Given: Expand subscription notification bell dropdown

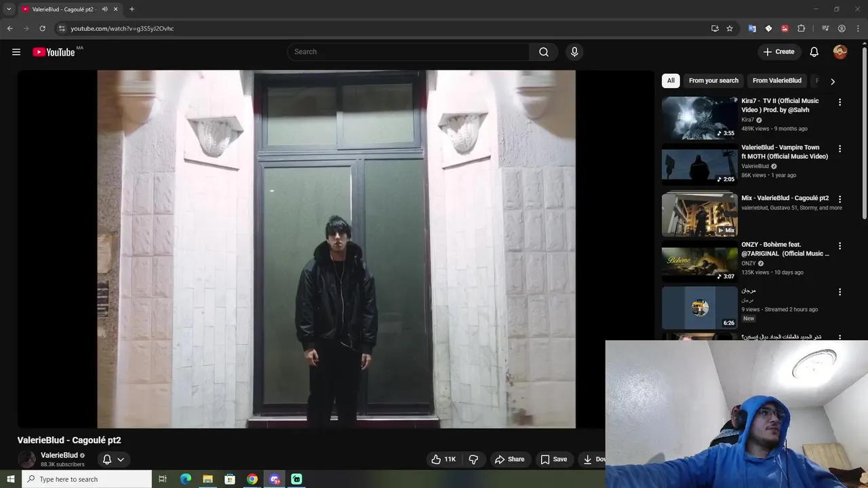Looking at the screenshot, I should (x=113, y=460).
